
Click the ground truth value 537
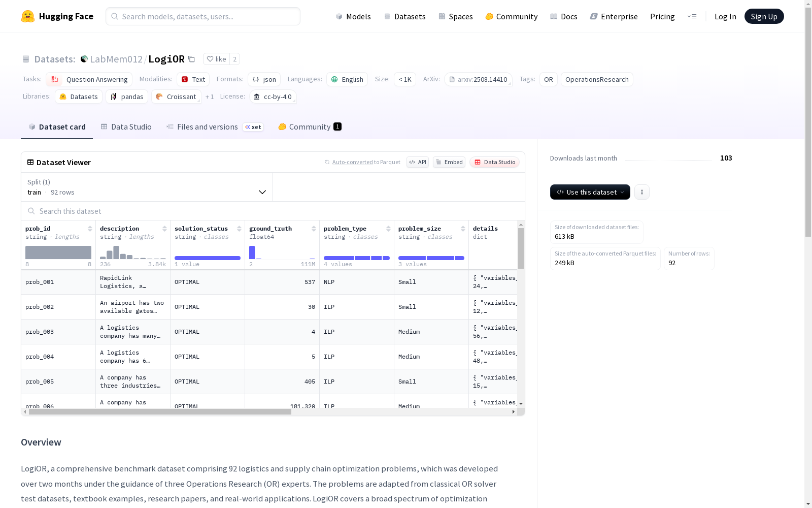[310, 282]
